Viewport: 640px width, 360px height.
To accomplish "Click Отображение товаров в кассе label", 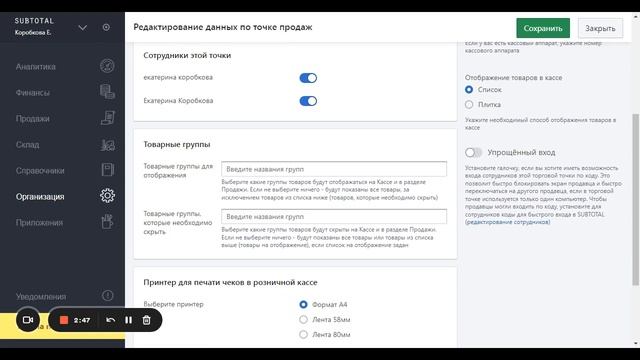I will click(x=513, y=78).
